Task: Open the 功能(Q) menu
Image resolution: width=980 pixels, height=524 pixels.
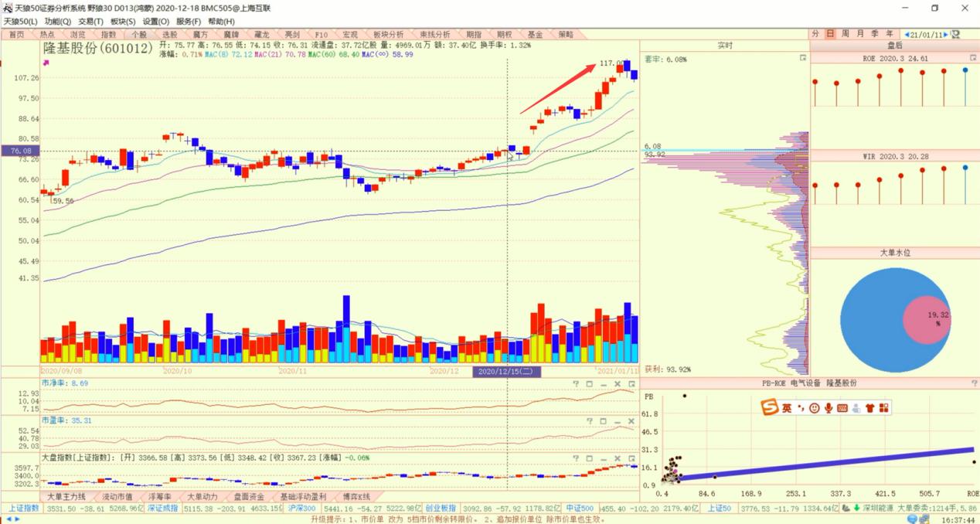Action: [57, 22]
